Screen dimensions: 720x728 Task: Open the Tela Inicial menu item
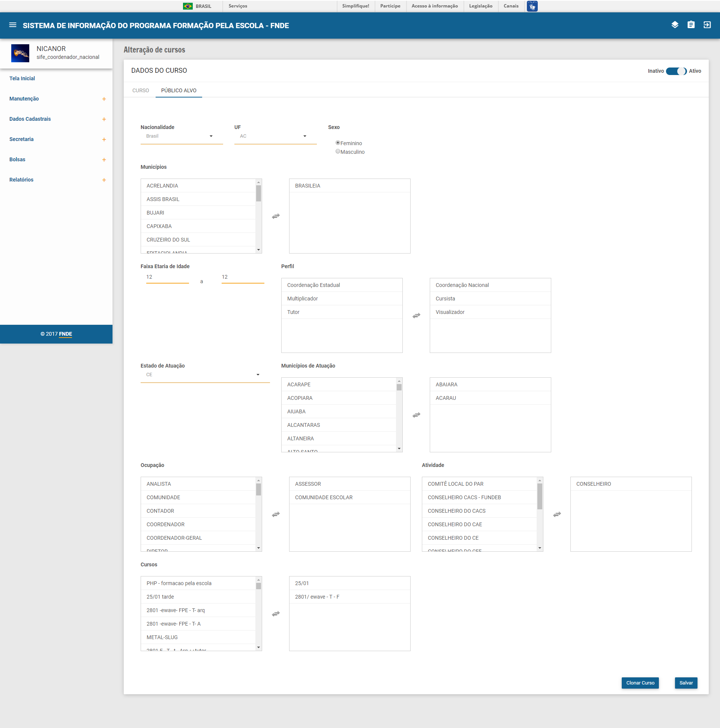[22, 78]
